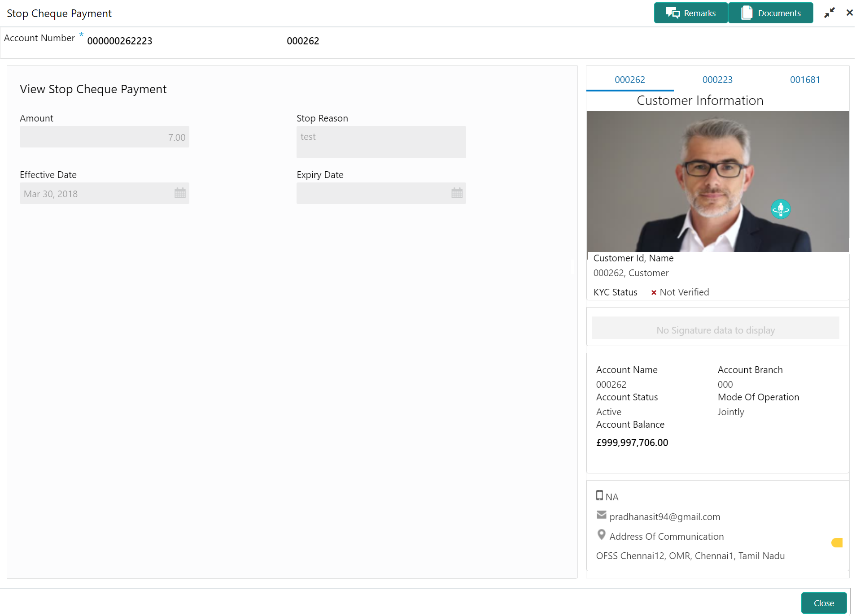Screen dimensions: 856x616
Task: Click the 'Active' account status value
Action: (x=609, y=412)
